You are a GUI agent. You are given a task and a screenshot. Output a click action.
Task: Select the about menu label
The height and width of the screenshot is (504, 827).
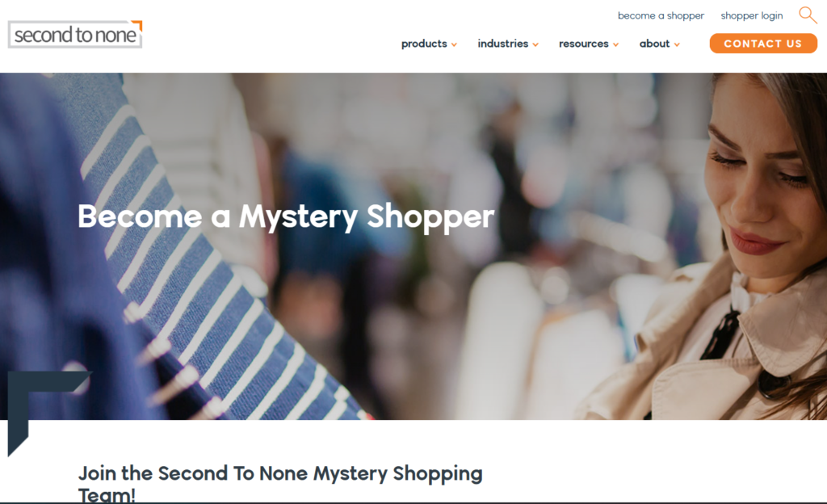coord(654,44)
